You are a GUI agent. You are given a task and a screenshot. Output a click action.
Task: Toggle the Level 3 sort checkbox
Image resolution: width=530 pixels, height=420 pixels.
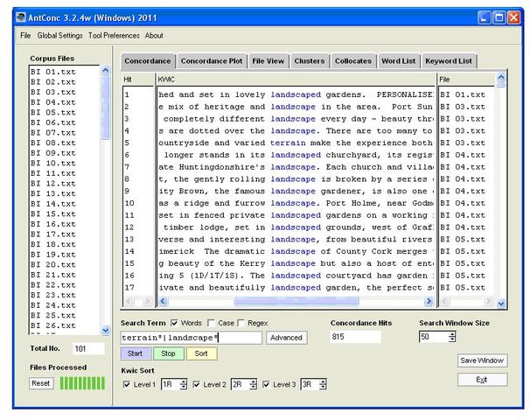point(266,384)
